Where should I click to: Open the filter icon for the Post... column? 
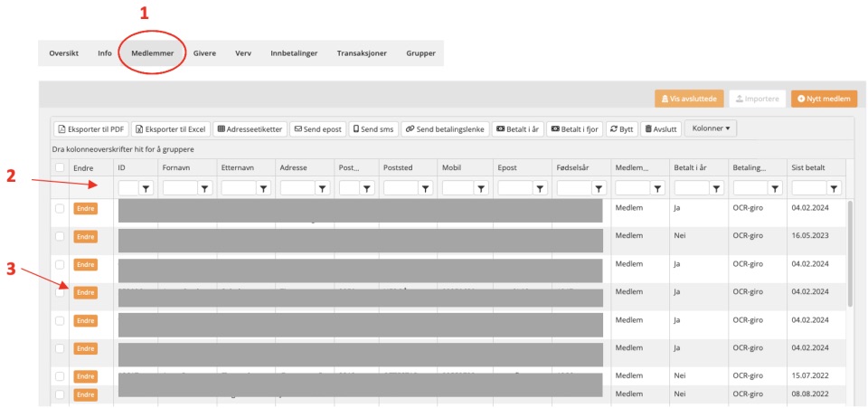coord(367,189)
